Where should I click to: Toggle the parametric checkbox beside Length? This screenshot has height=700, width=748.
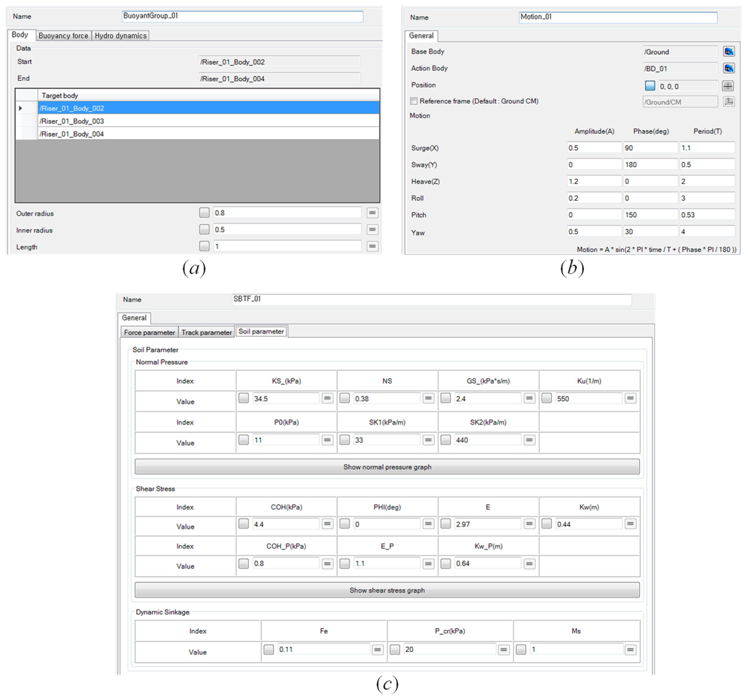tap(204, 246)
